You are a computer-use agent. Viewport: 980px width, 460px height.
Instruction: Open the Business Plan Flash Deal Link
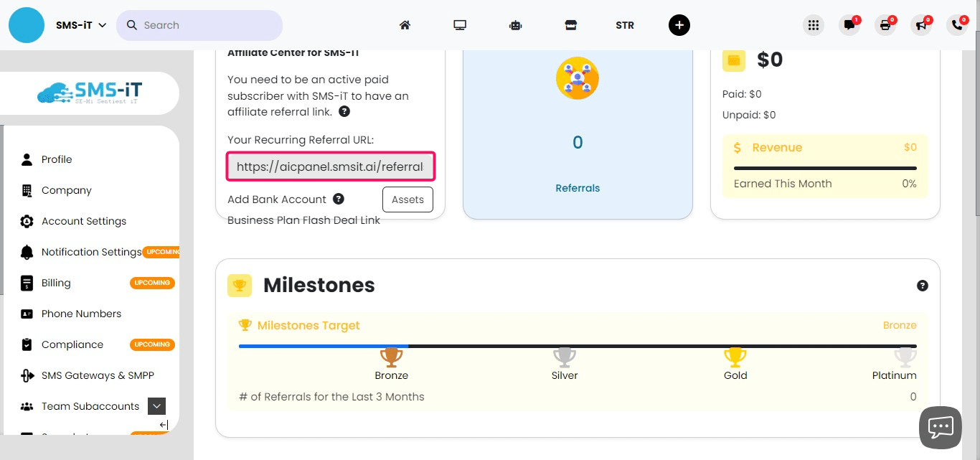pos(303,220)
